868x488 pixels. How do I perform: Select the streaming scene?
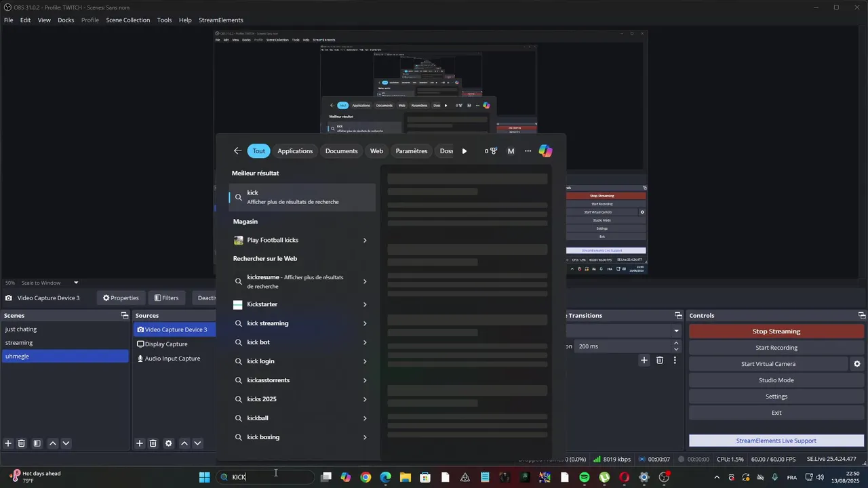pyautogui.click(x=65, y=343)
